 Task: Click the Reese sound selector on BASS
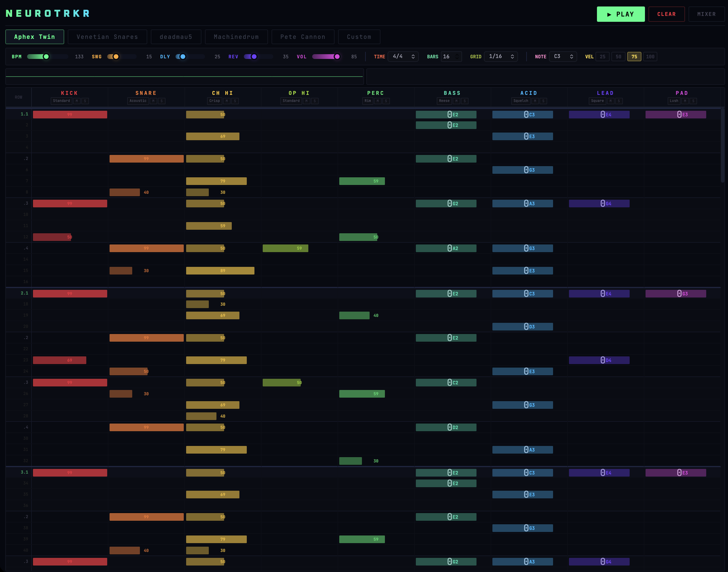click(x=444, y=101)
